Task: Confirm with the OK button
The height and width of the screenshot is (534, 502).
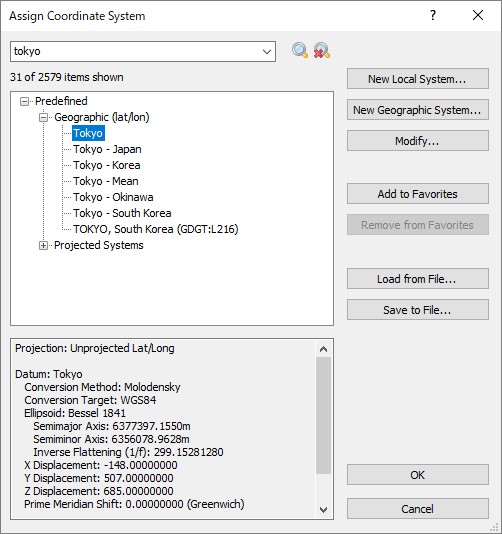Action: click(418, 475)
